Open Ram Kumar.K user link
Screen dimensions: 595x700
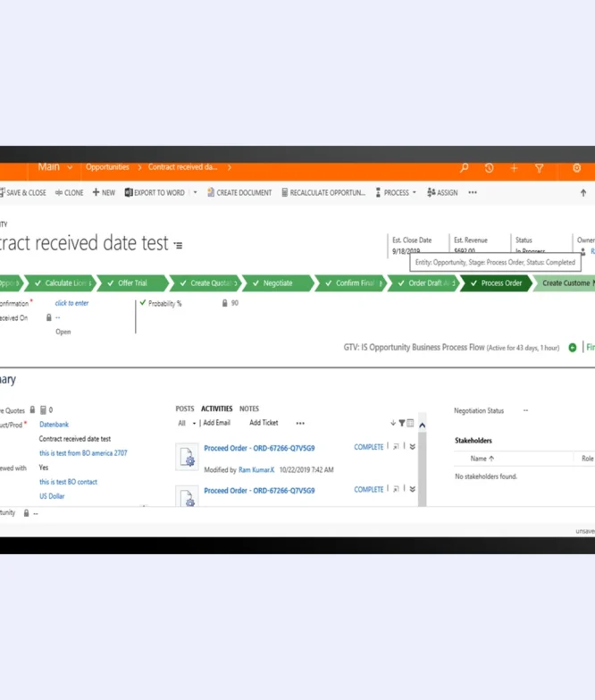(256, 469)
